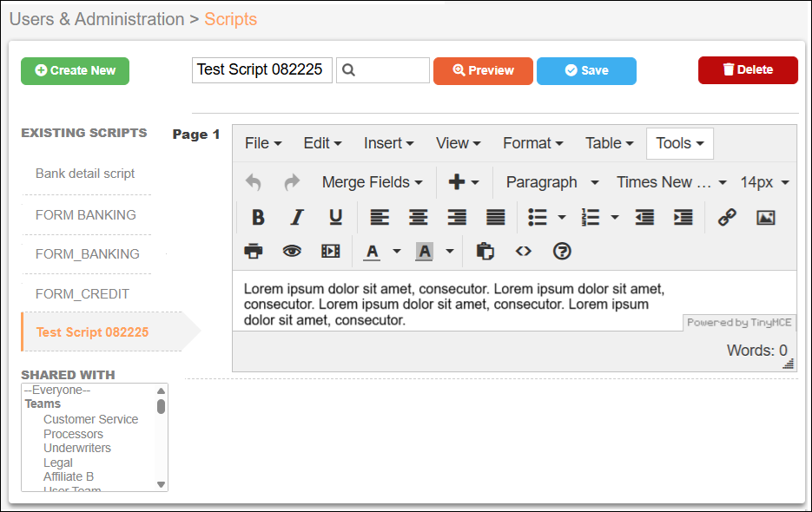Open the Table menu
The image size is (812, 512).
tap(609, 143)
